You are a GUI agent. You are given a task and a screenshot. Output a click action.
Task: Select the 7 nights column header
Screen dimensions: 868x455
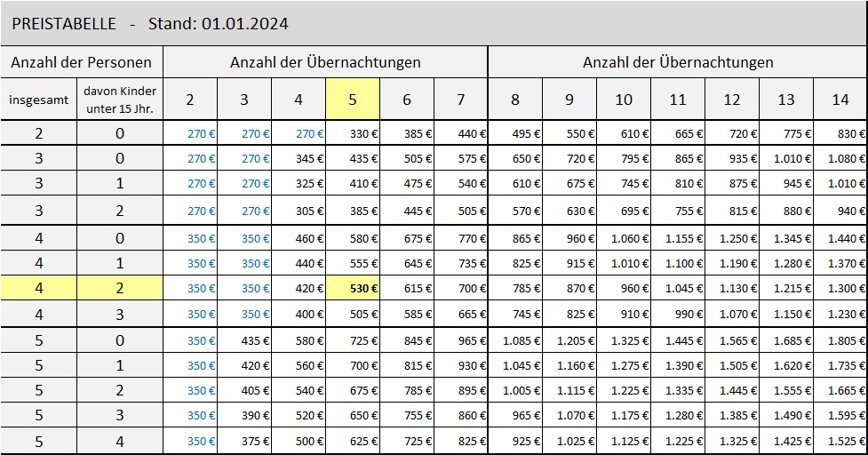(x=460, y=100)
